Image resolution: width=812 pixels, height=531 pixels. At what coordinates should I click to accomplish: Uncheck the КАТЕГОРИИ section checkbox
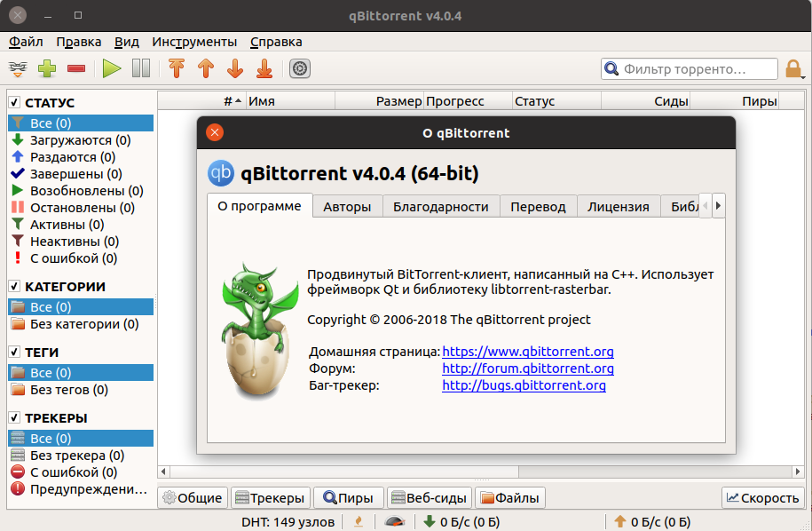(x=14, y=286)
